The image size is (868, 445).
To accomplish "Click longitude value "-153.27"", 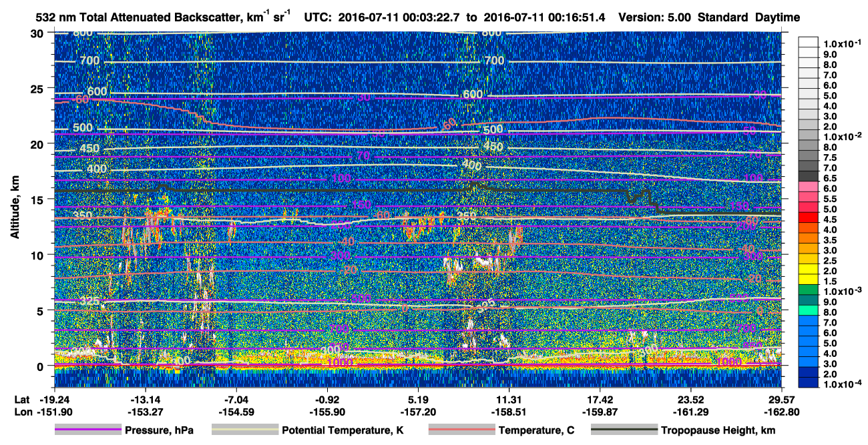I will pos(145,412).
